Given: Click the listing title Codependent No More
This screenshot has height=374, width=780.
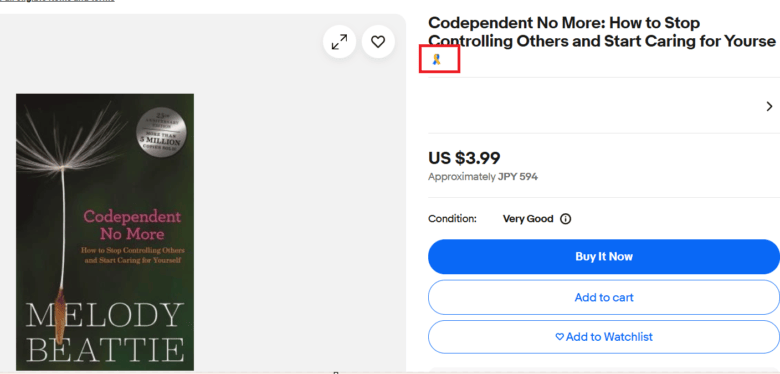Looking at the screenshot, I should (602, 32).
